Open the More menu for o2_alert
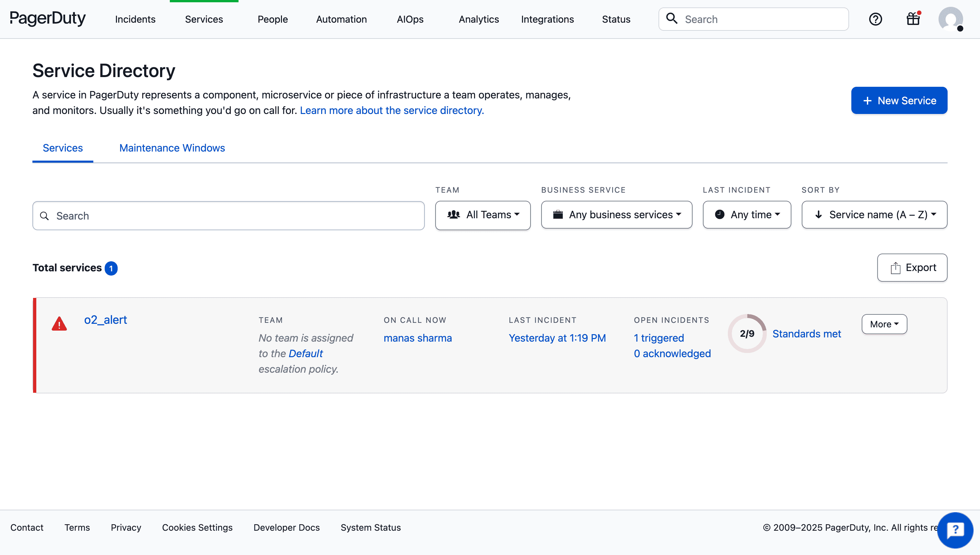This screenshot has height=555, width=980. 884,324
